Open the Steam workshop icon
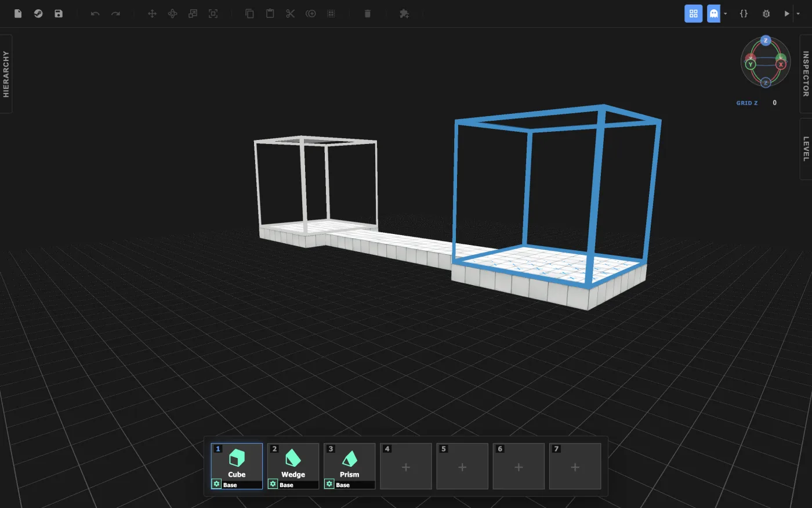Viewport: 812px width, 508px height. 38,13
